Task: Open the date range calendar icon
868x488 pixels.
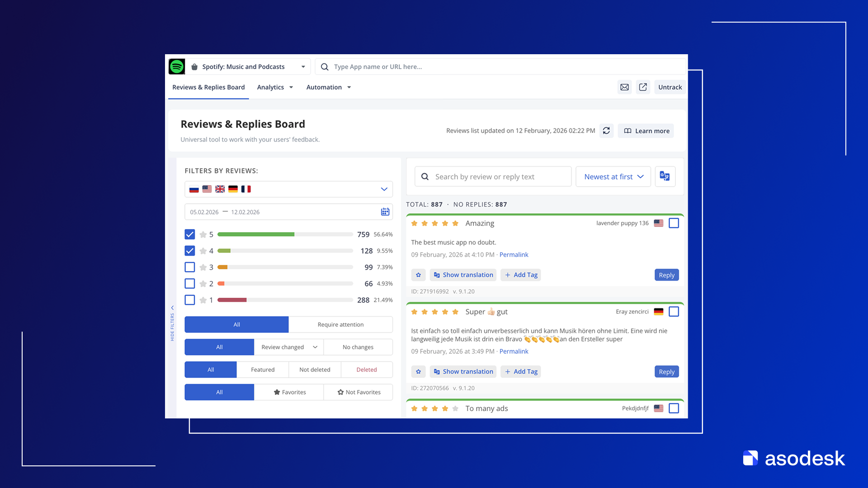Action: [x=385, y=212]
